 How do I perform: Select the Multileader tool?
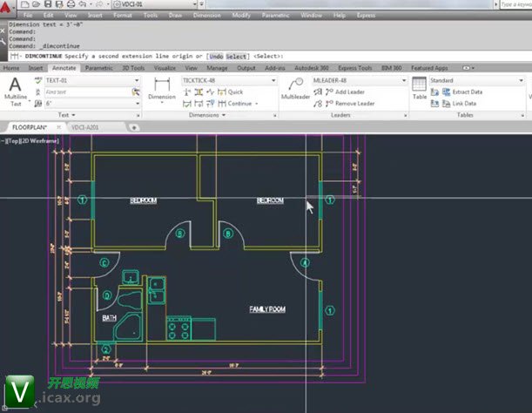click(295, 90)
